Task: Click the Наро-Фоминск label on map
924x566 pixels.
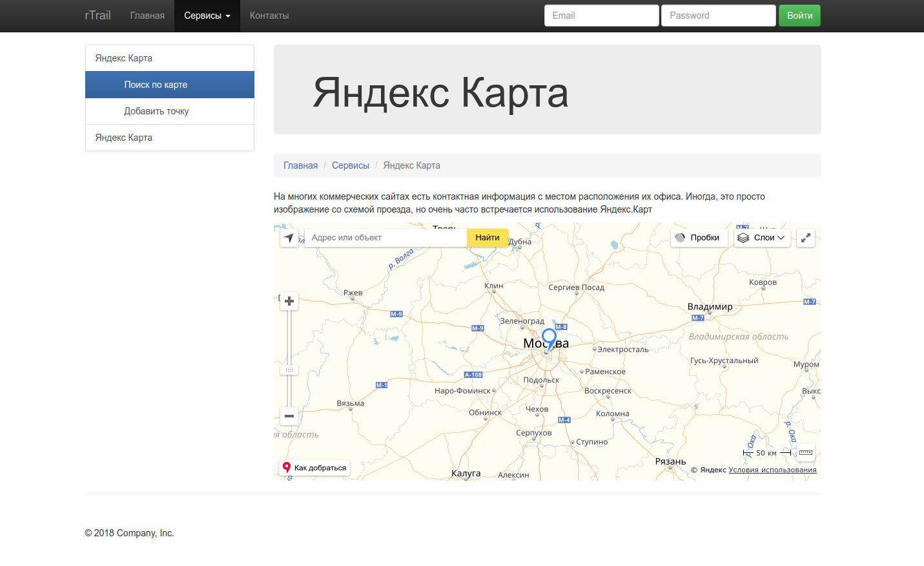Action: 463,391
